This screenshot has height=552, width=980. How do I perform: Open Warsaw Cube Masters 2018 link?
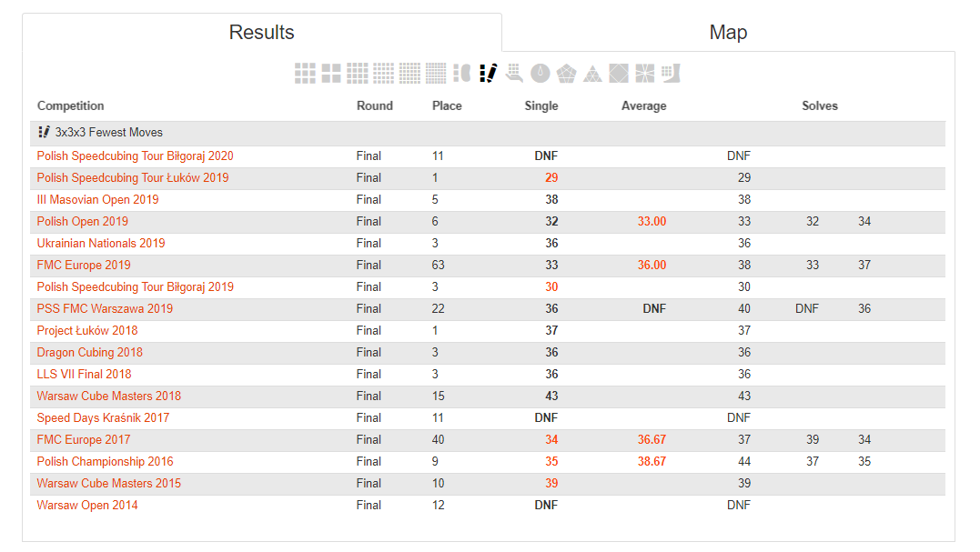pos(109,396)
